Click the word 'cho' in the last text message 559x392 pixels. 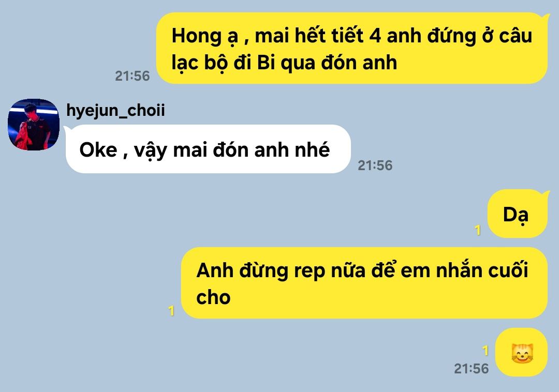(213, 297)
